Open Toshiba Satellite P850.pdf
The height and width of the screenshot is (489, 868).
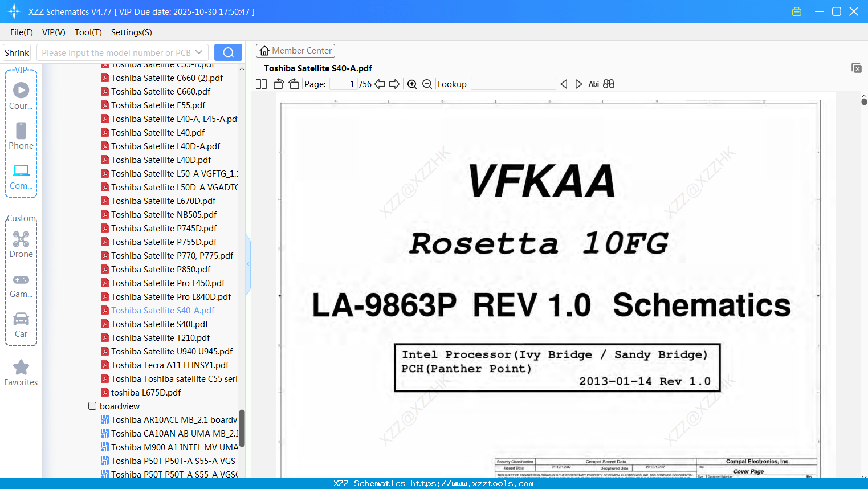pyautogui.click(x=161, y=270)
